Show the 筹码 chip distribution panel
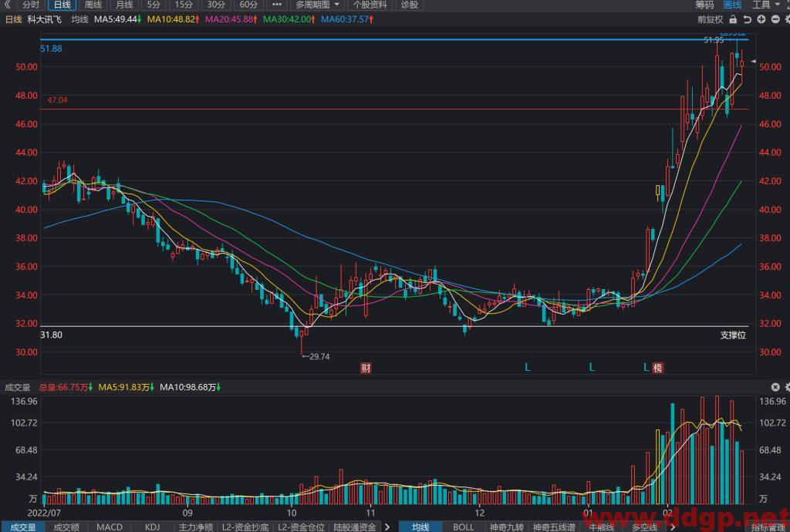This screenshot has height=532, width=790. (x=704, y=5)
